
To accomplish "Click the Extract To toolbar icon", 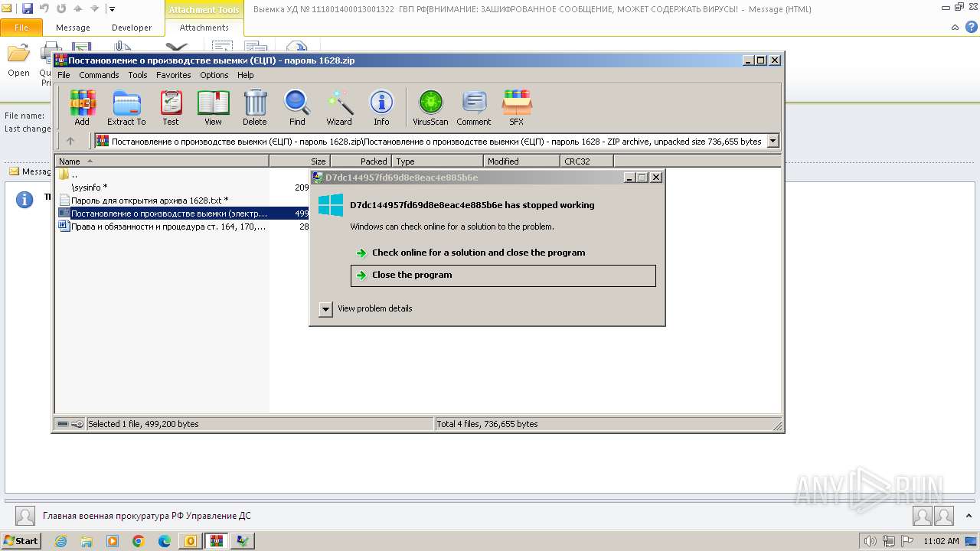I will point(126,107).
